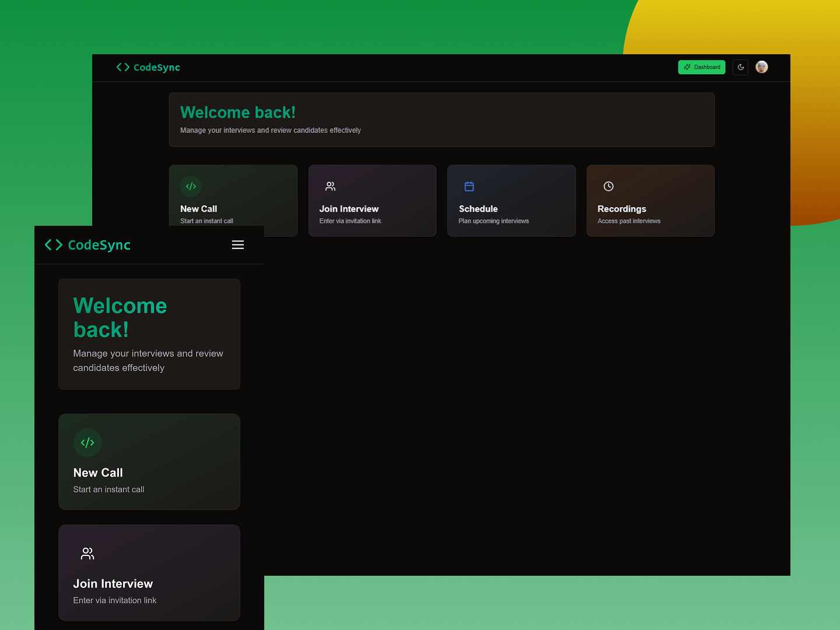Viewport: 840px width, 630px height.
Task: Click the Join Interview people icon
Action: pos(330,186)
